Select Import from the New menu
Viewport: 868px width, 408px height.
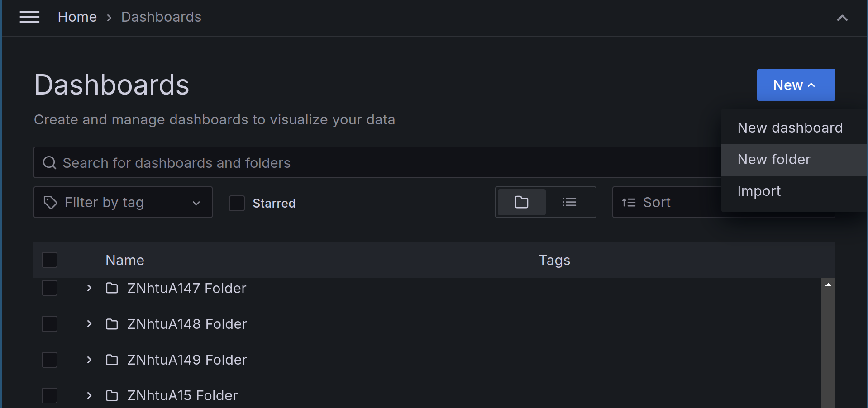click(x=758, y=190)
